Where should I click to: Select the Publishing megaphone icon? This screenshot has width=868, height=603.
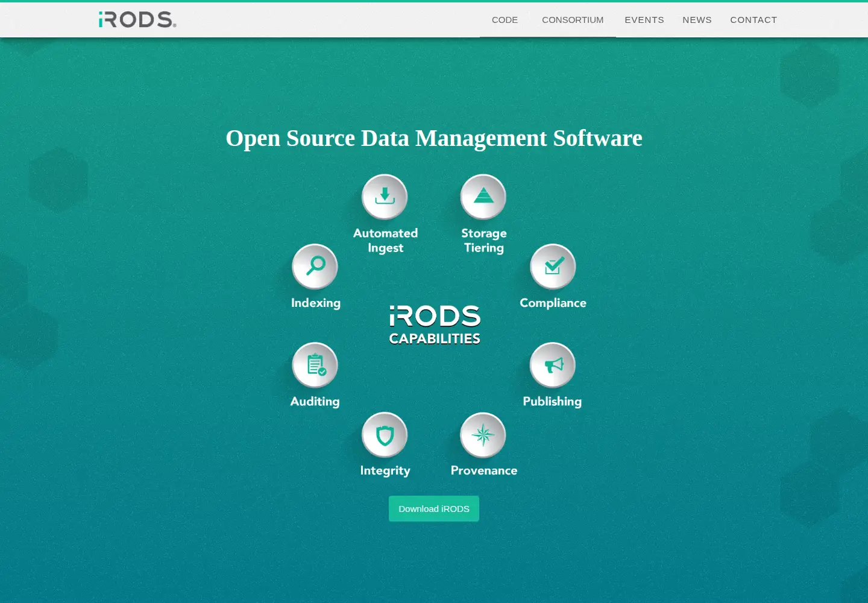point(553,365)
